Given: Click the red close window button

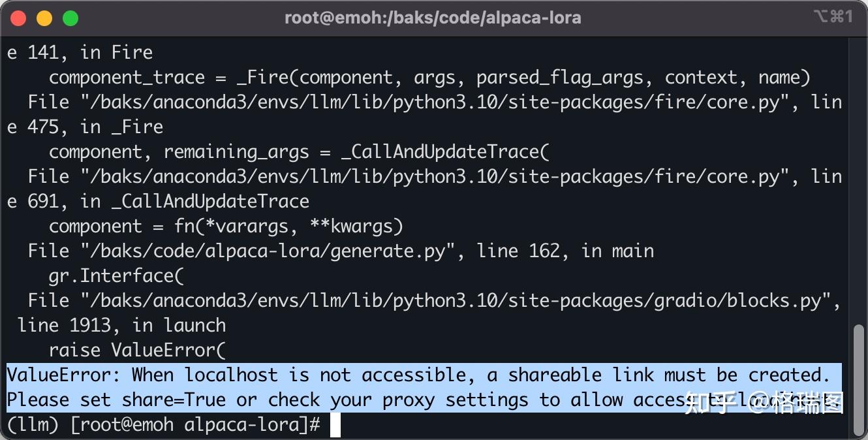Looking at the screenshot, I should pos(18,18).
